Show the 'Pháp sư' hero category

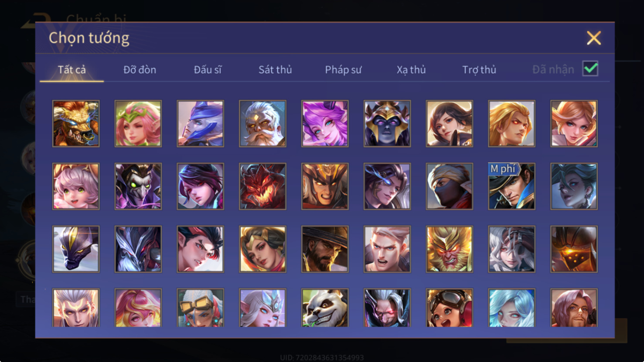pos(343,70)
